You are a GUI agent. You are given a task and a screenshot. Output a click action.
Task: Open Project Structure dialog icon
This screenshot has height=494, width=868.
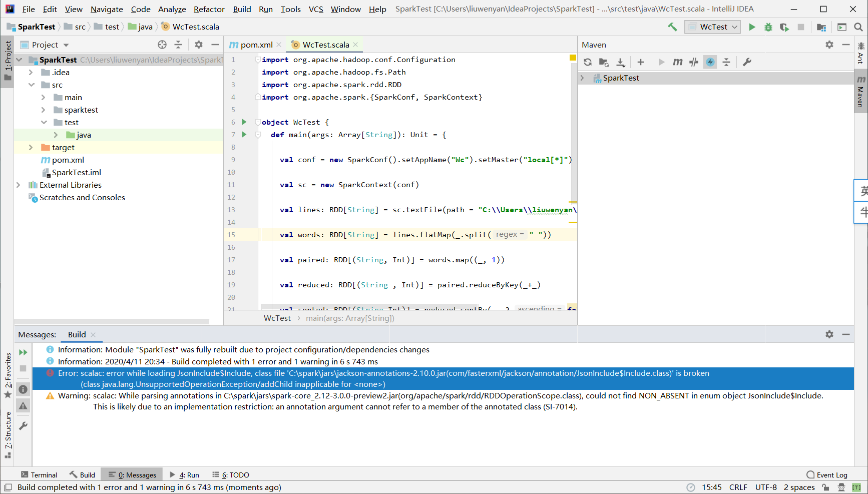(821, 27)
